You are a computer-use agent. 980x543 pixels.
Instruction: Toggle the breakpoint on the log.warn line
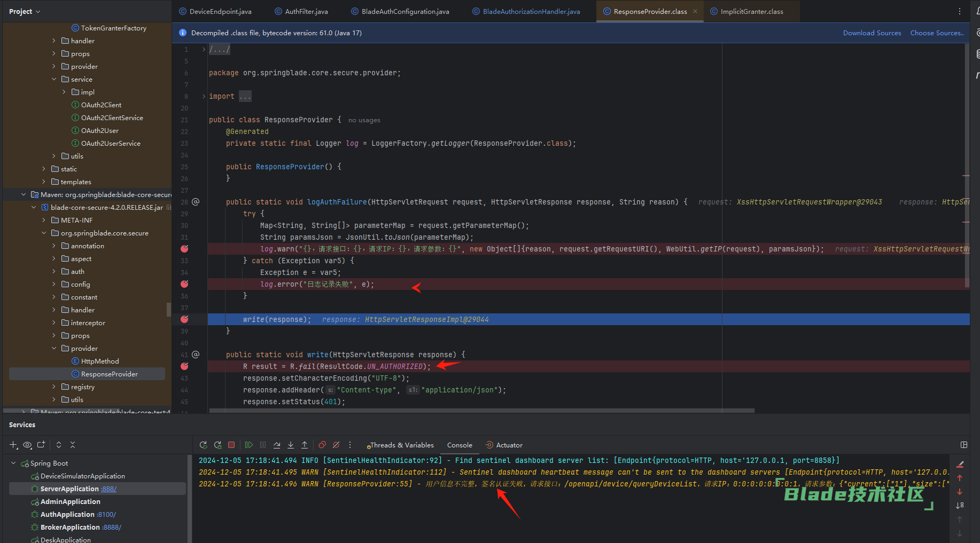184,249
